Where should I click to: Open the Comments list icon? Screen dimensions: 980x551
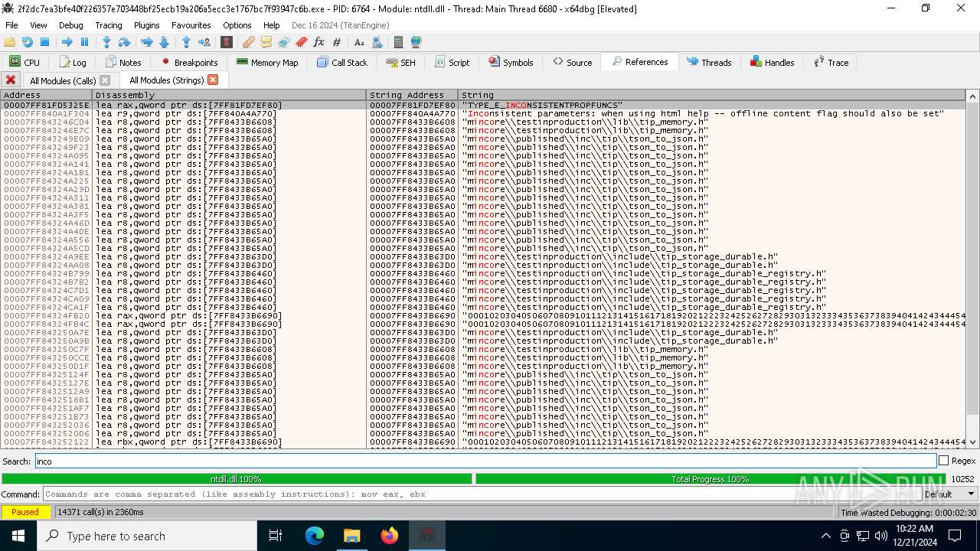pos(266,42)
